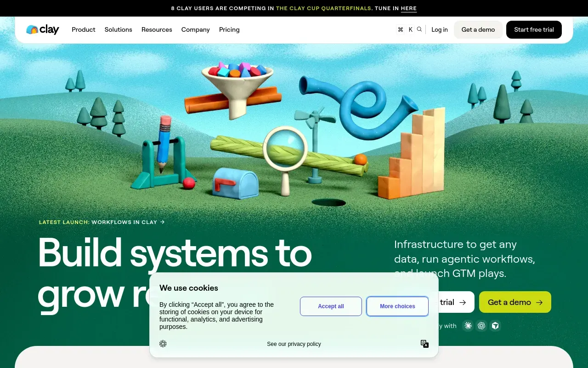Image resolution: width=588 pixels, height=368 pixels.
Task: Open the Resources menu
Action: 157,29
